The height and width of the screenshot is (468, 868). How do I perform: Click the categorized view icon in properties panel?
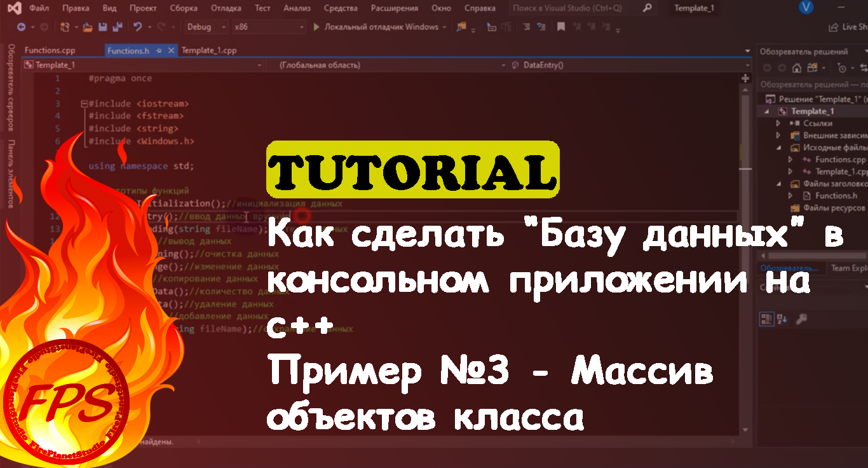[767, 319]
